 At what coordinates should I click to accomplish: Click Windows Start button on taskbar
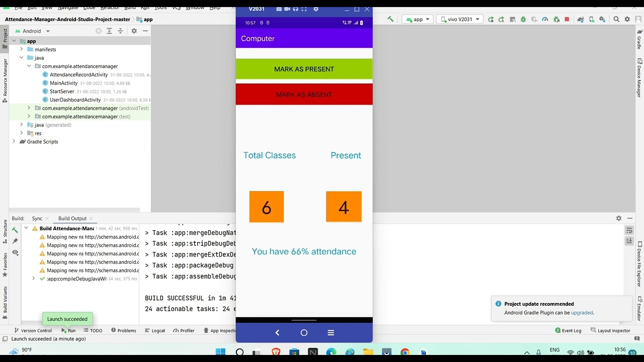tap(220, 352)
